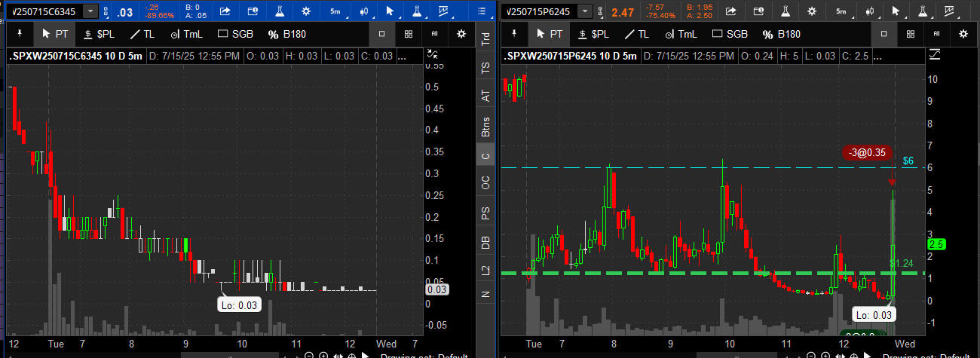The height and width of the screenshot is (358, 980).
Task: Open the chart style dropdown in the left chart
Action: click(x=364, y=11)
